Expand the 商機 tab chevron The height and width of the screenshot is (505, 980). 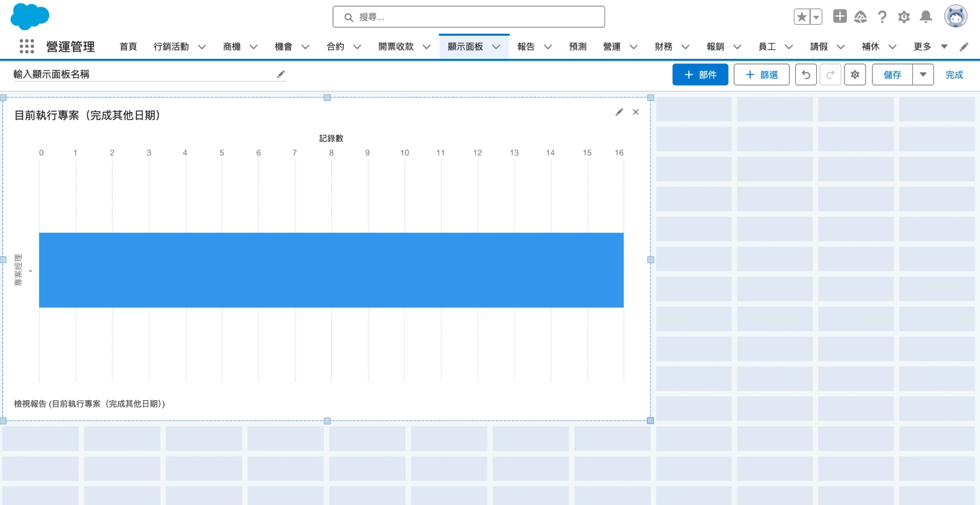253,47
